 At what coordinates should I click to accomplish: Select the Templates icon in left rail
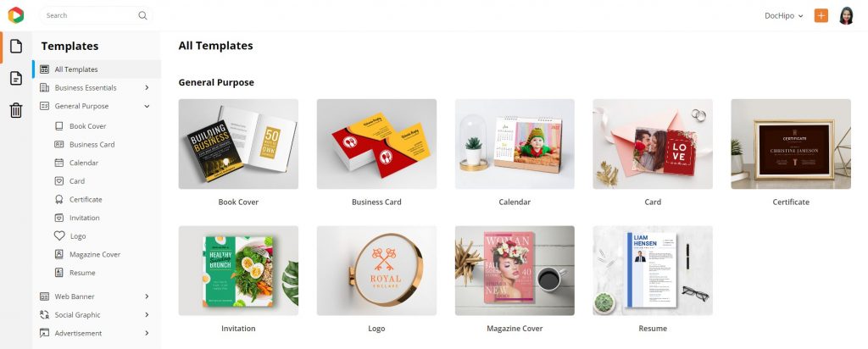(x=16, y=46)
